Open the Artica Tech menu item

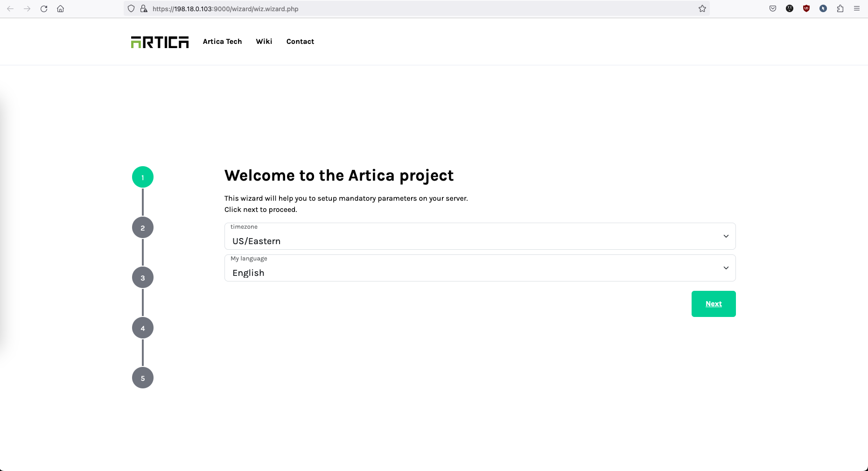click(222, 42)
